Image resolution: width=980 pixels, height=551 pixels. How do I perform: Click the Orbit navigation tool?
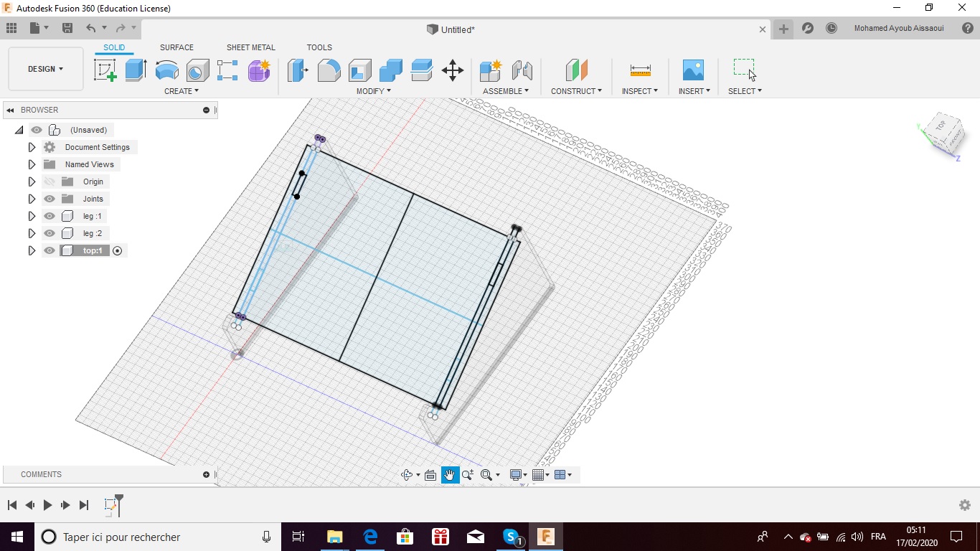click(x=407, y=474)
